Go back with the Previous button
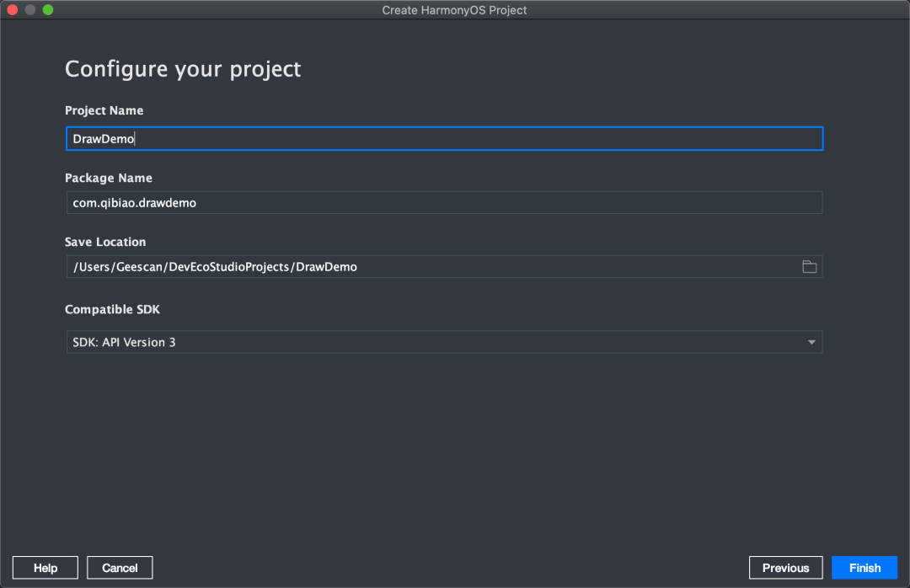The height and width of the screenshot is (588, 910). (785, 568)
